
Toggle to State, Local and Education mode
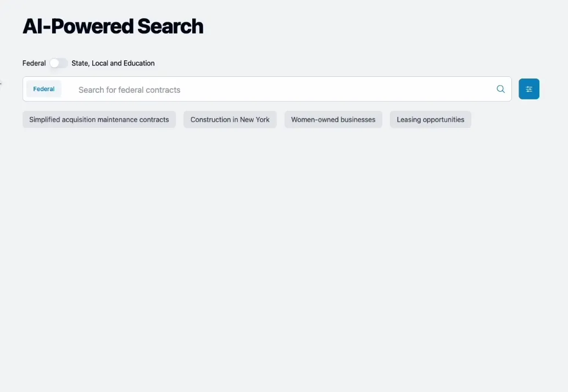[59, 63]
